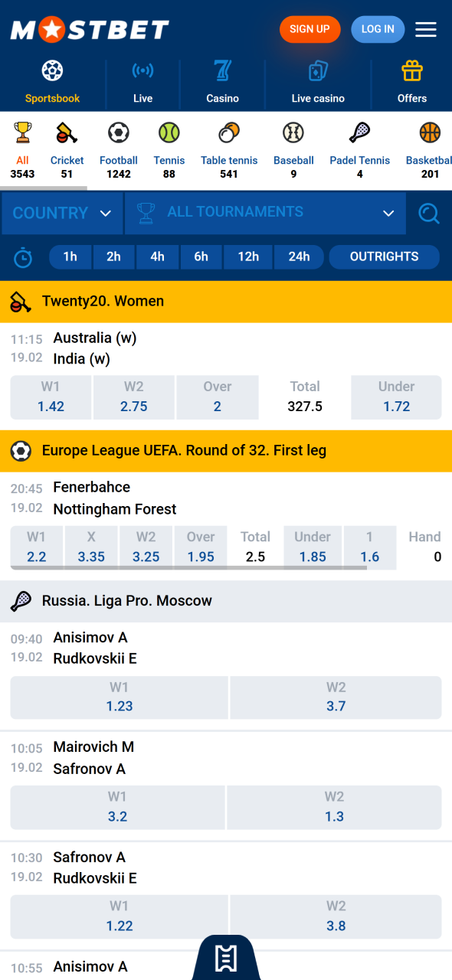Select the Cricket sport icon
Image resolution: width=452 pixels, height=980 pixels.
tap(67, 134)
